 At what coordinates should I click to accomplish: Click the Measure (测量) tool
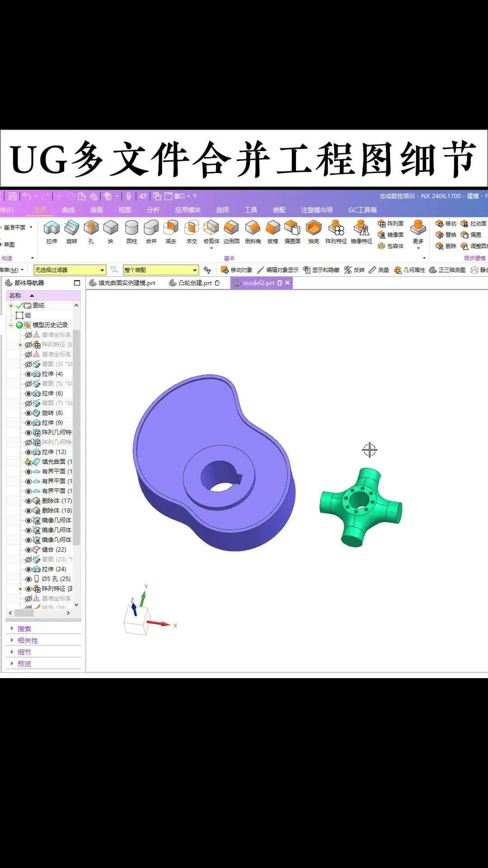coord(379,270)
